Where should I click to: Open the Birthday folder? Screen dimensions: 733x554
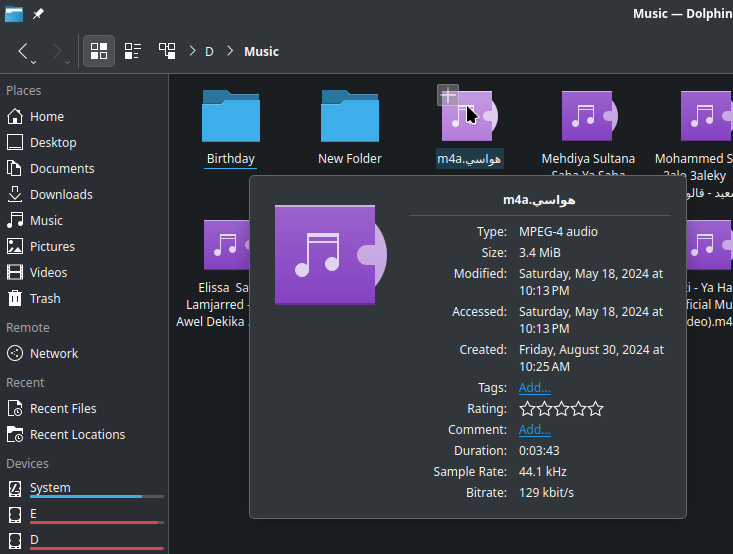click(x=231, y=116)
